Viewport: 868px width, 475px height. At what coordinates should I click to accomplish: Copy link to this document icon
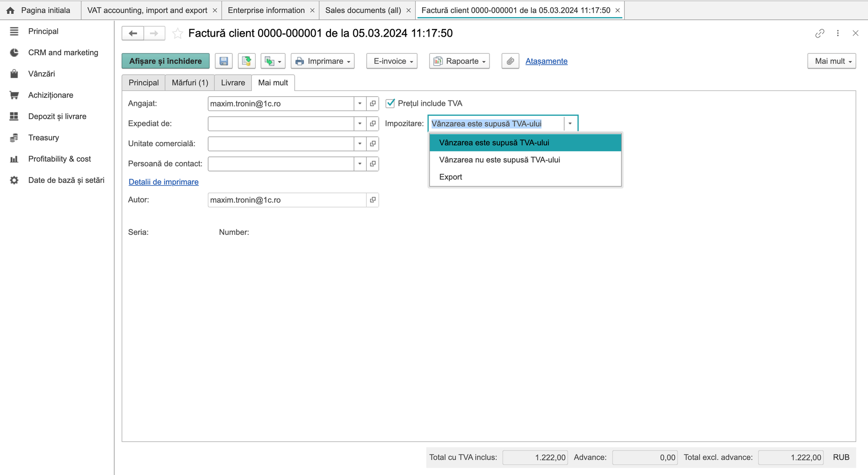[819, 33]
